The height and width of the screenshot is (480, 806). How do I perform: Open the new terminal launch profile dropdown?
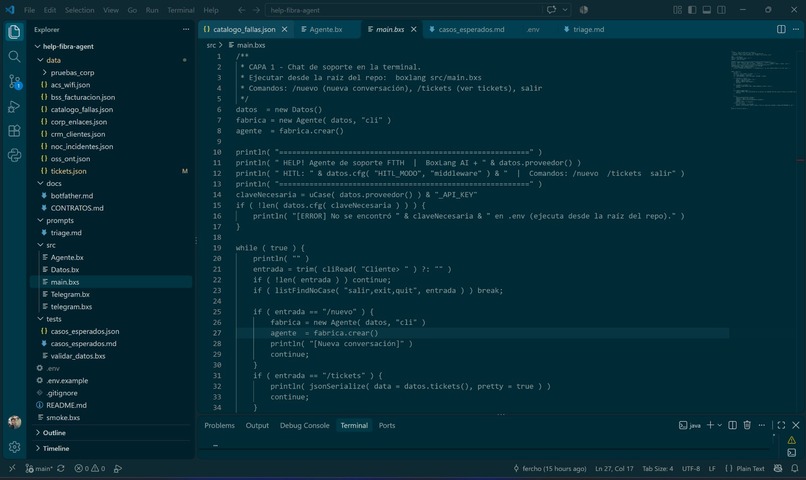(719, 425)
